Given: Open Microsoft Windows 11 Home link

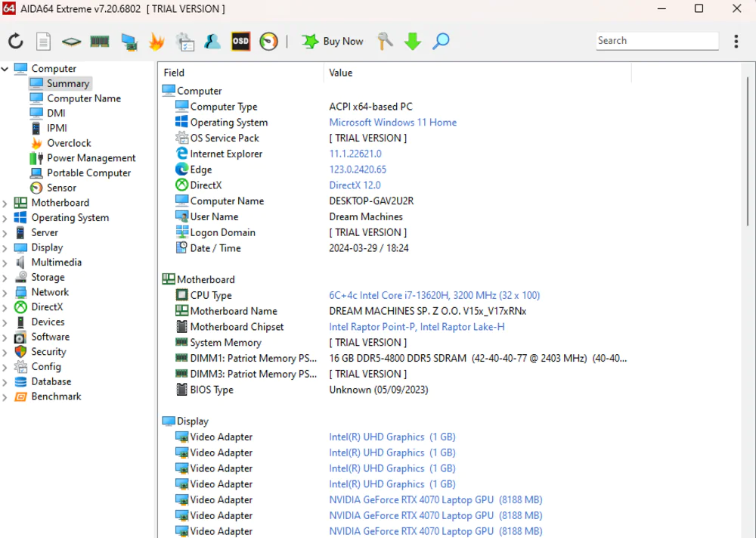Looking at the screenshot, I should coord(392,123).
